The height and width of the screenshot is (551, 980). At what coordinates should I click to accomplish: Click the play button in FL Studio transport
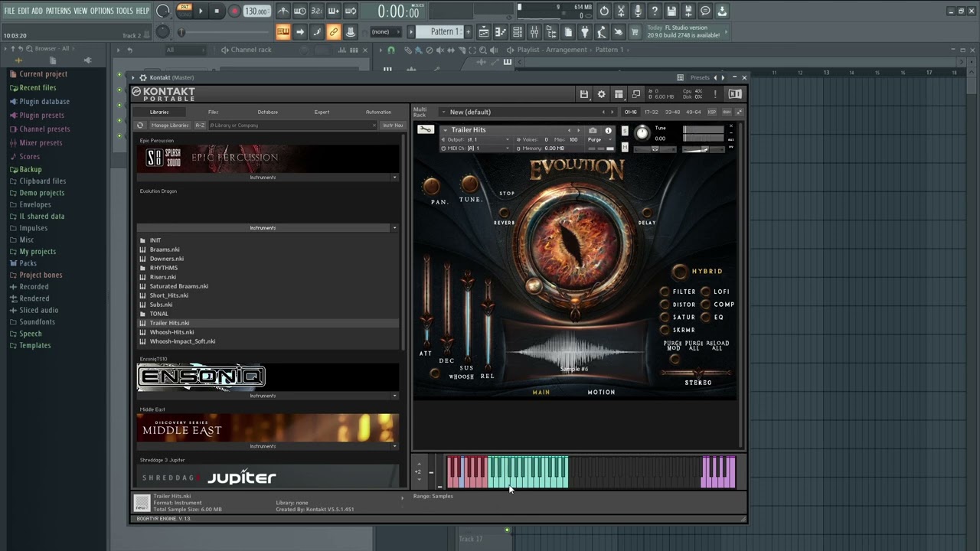pos(201,11)
